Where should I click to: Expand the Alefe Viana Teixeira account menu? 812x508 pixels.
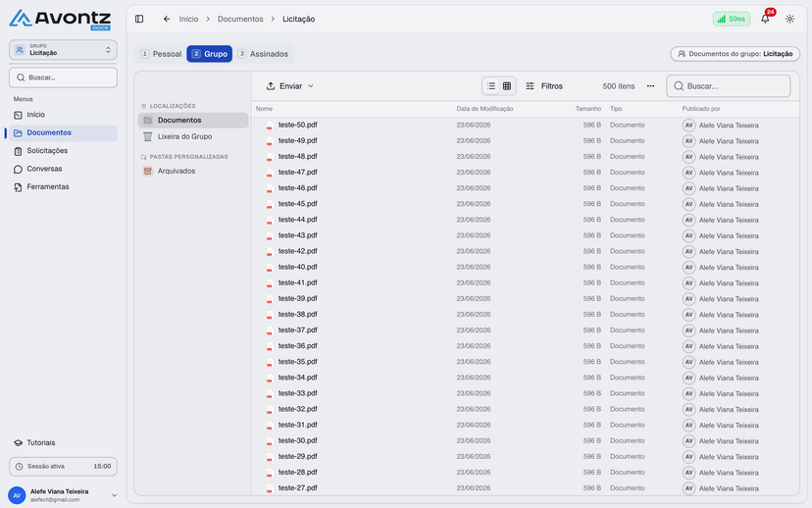tap(63, 495)
